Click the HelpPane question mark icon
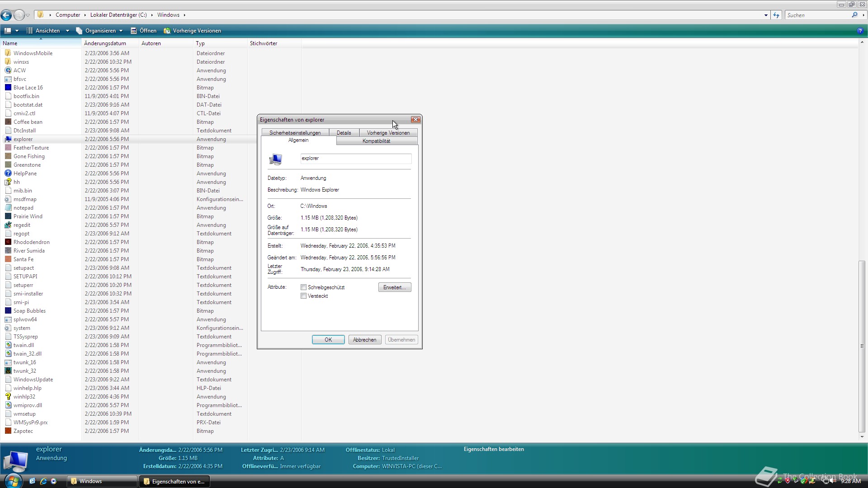 (8, 174)
